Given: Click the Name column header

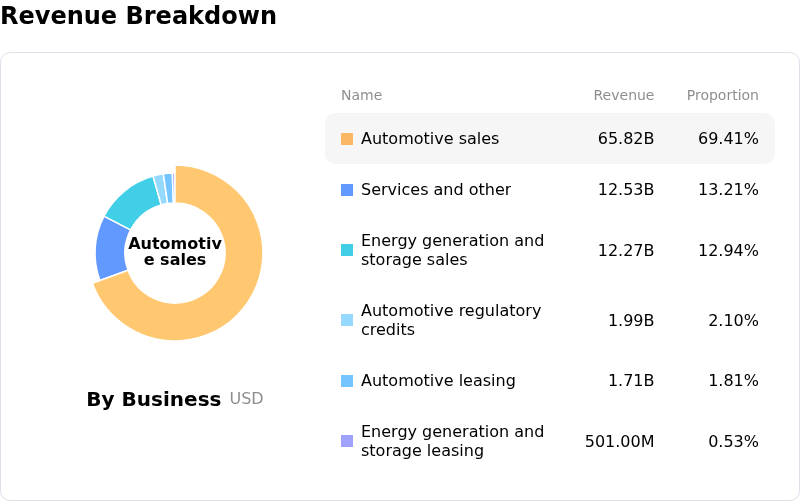Looking at the screenshot, I should pos(361,96).
